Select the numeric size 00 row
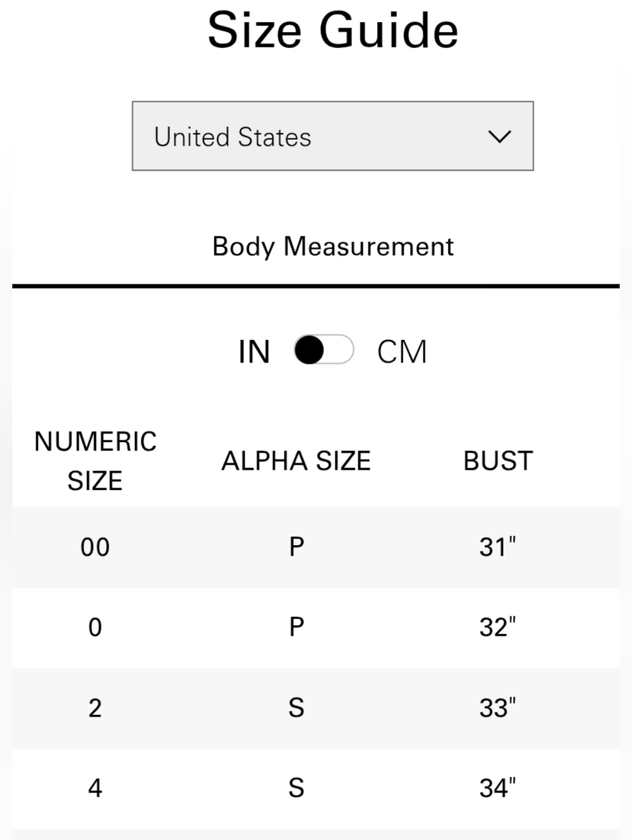The width and height of the screenshot is (632, 840). (316, 547)
